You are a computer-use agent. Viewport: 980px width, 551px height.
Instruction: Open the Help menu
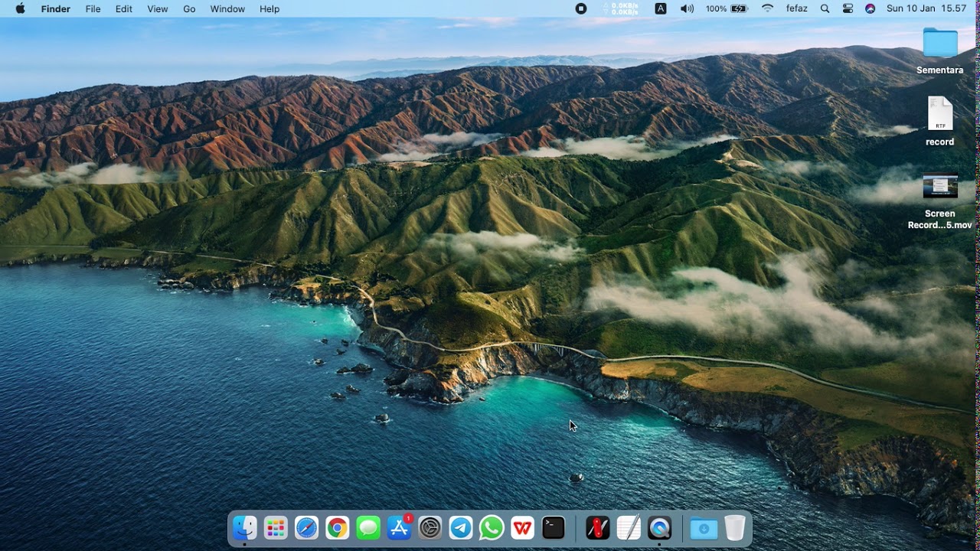269,8
